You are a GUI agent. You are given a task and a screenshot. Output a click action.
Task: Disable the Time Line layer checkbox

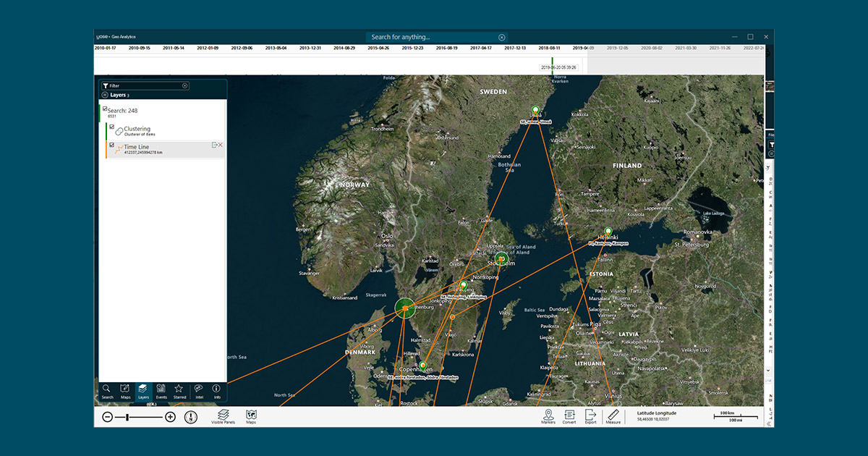[x=111, y=145]
